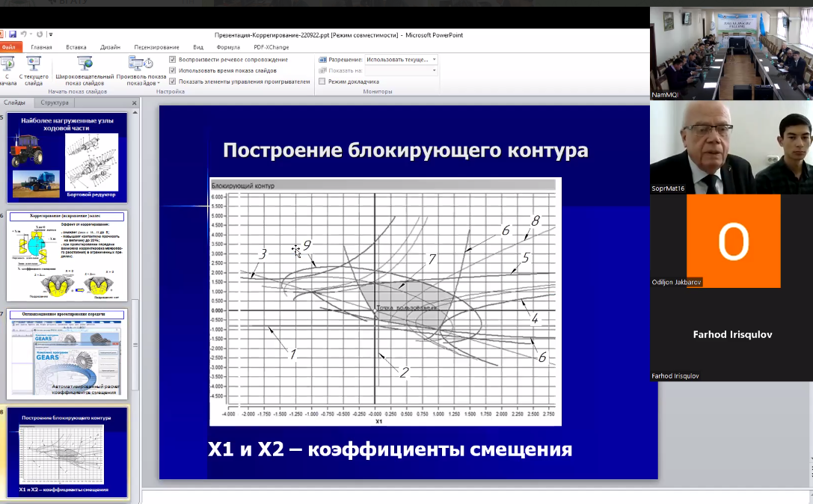813x504 pixels.
Task: Select slide thumbnail 'Оптимизационное проектирование передач'
Action: pyautogui.click(x=67, y=354)
